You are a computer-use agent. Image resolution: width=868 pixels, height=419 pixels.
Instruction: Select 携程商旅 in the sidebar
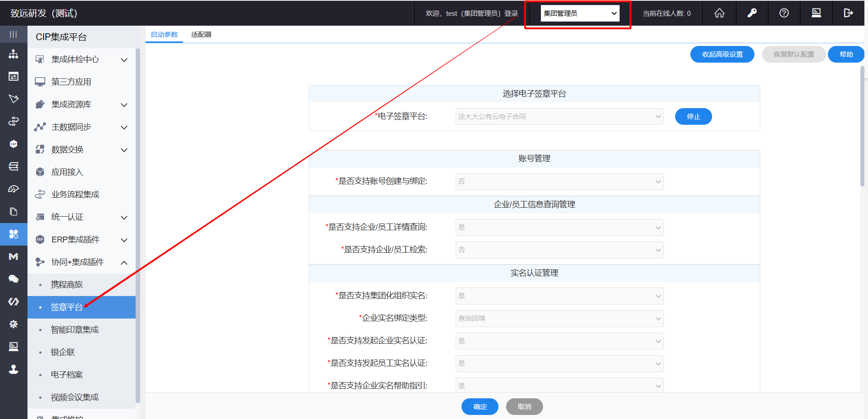pyautogui.click(x=82, y=285)
